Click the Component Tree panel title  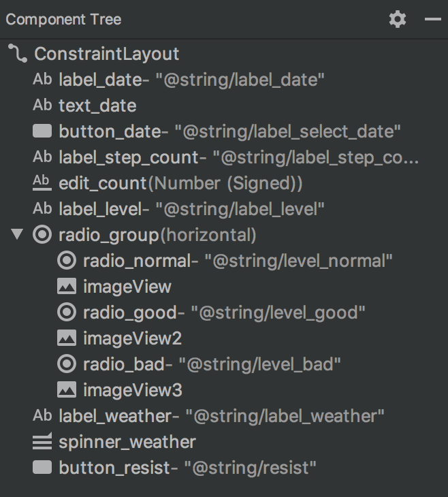pyautogui.click(x=63, y=20)
